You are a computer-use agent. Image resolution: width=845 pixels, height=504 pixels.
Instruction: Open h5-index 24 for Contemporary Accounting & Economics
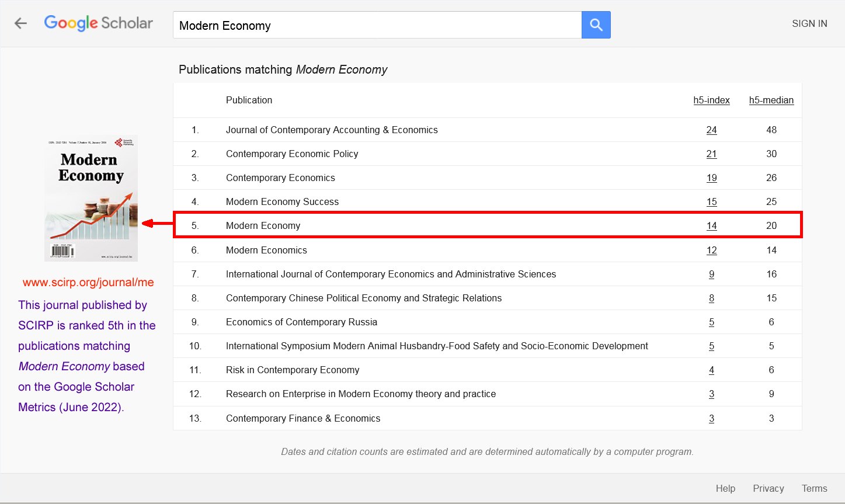[711, 130]
